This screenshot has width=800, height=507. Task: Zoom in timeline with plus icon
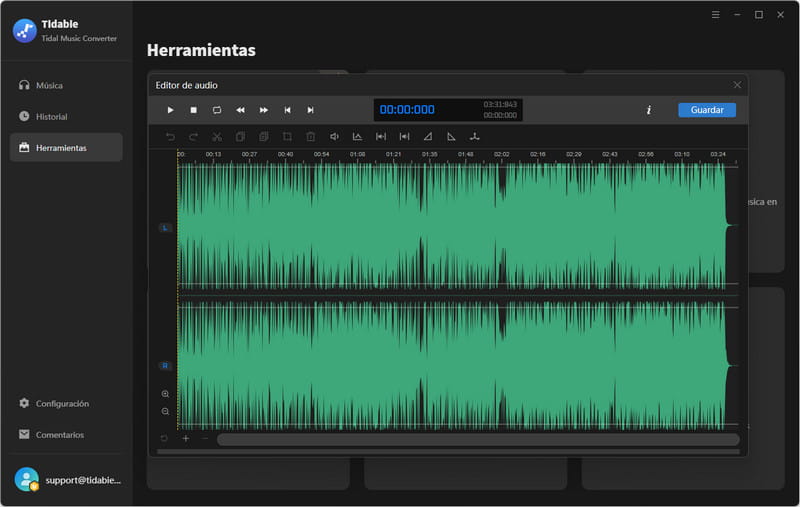(186, 439)
